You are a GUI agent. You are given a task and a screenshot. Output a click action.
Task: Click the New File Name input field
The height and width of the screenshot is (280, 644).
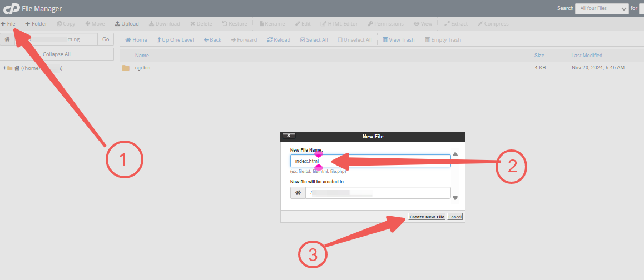pos(370,161)
